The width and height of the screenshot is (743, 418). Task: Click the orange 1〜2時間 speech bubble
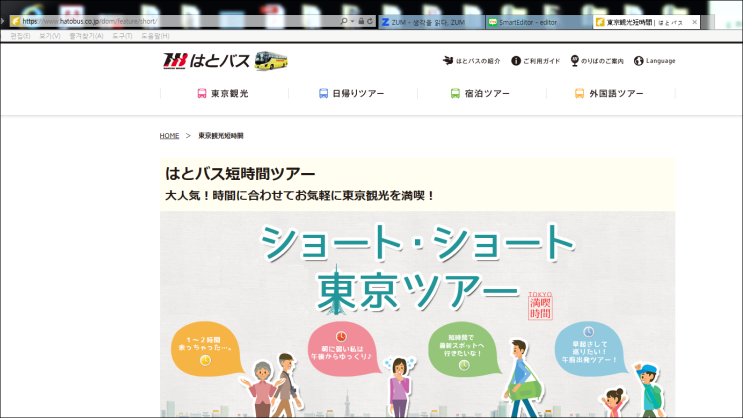click(x=206, y=349)
